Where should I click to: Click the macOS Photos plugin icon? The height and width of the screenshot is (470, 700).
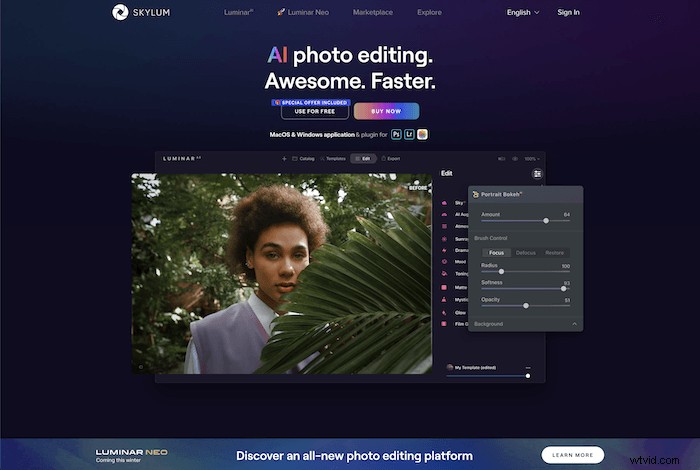tap(422, 134)
